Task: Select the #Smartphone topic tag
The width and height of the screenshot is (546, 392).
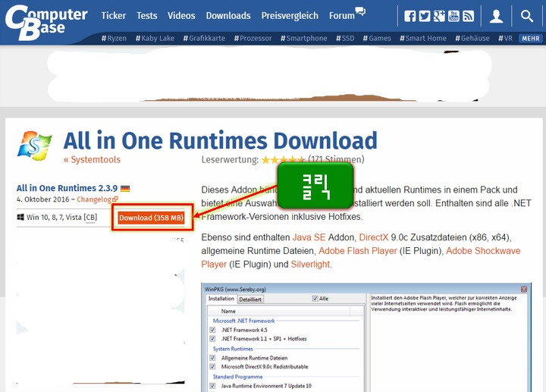Action: click(303, 39)
